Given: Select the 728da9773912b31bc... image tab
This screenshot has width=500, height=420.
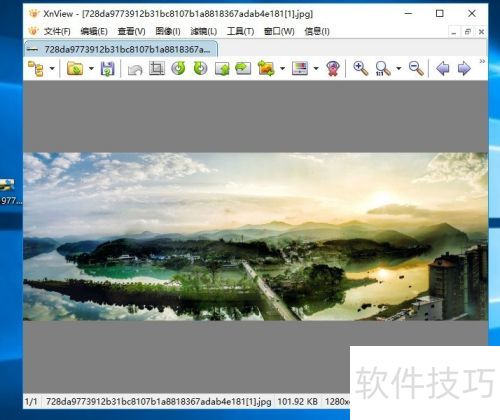Looking at the screenshot, I should click(121, 49).
